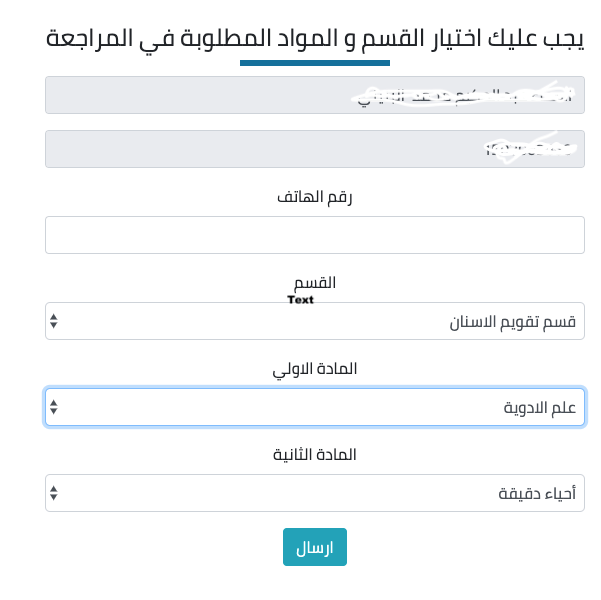Click the arrows icon on first subject select
Viewport: 601px width, 600px height.
point(54,407)
